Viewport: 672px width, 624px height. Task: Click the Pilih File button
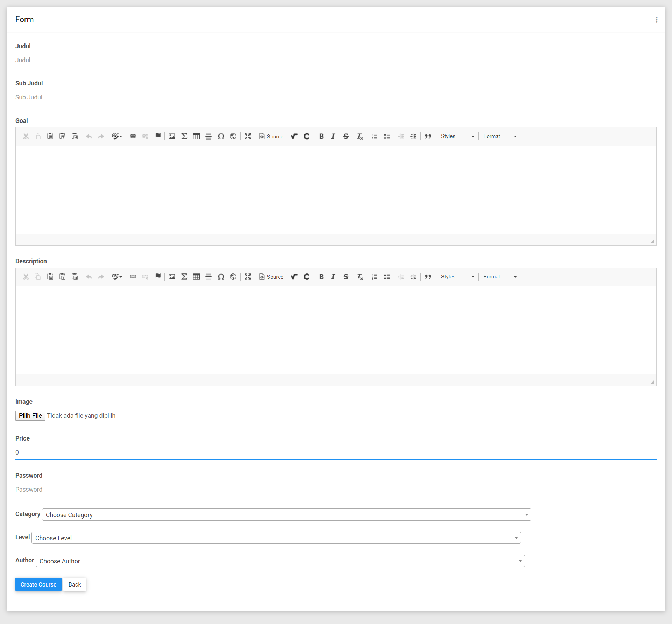pyautogui.click(x=30, y=416)
